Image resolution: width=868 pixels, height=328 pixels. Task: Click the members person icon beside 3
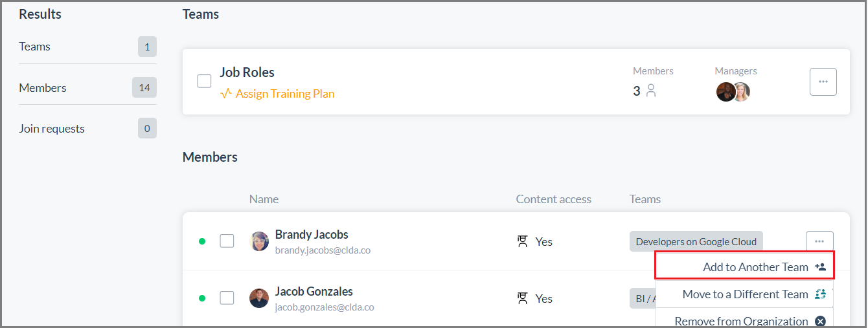[651, 91]
